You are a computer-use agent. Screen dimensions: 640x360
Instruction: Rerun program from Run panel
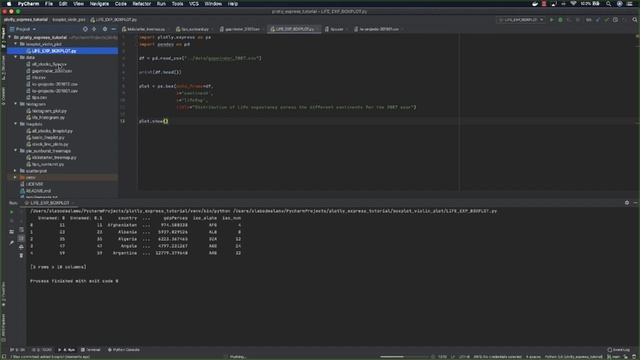click(11, 212)
